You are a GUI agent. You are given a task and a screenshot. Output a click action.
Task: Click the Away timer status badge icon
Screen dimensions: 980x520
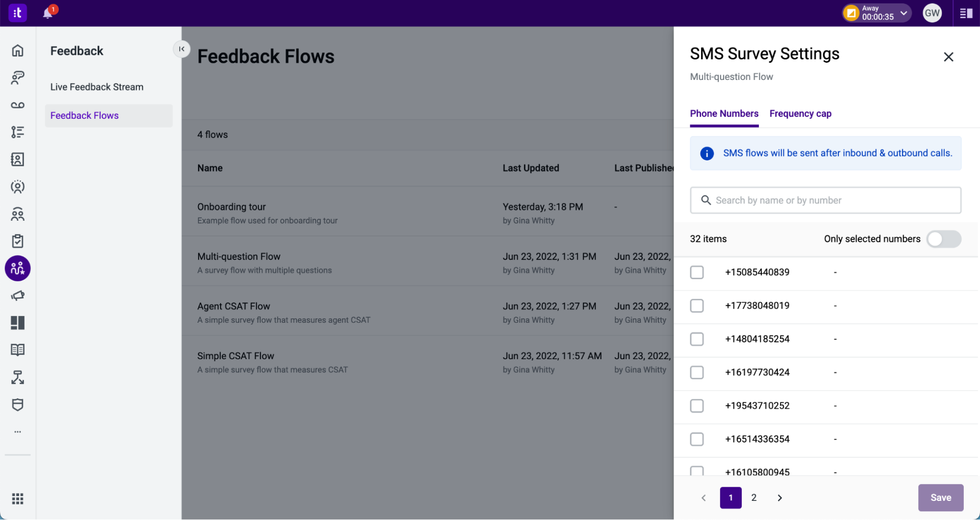click(851, 13)
